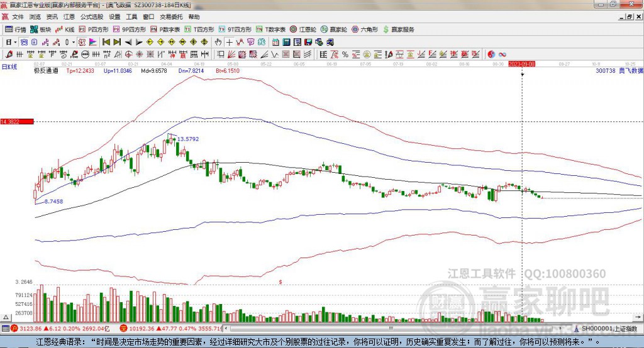Click the 日K线 chart label
This screenshot has height=348, width=644.
click(9, 67)
